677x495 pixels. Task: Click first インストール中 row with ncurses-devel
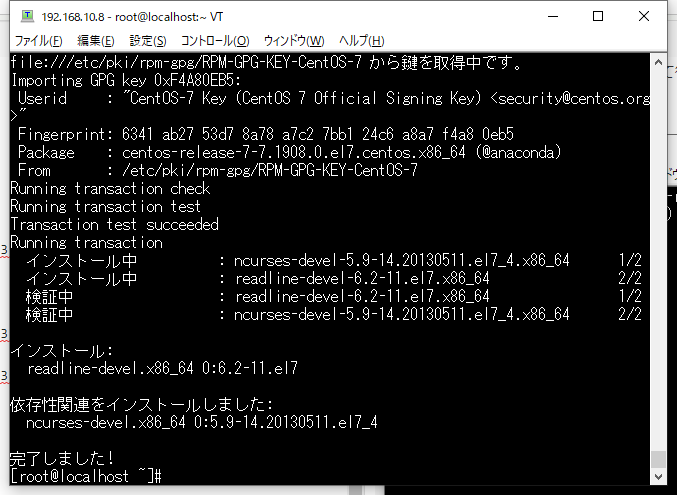[334, 260]
